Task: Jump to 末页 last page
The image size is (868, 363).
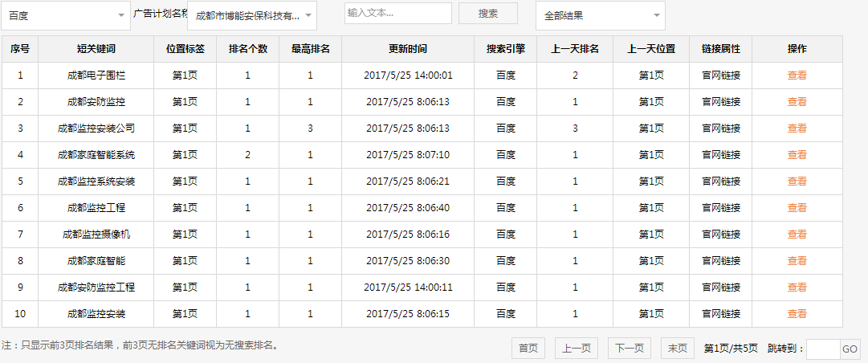Action: [678, 348]
